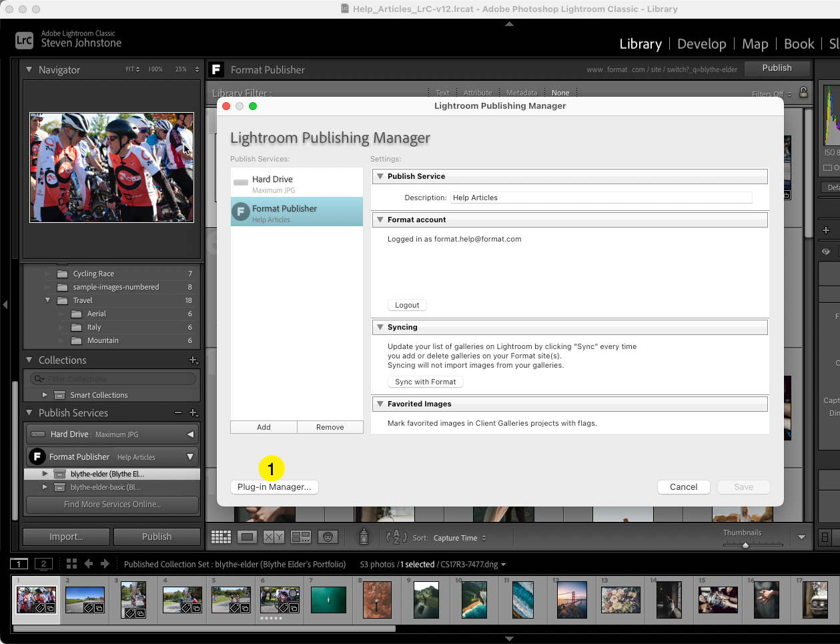The width and height of the screenshot is (840, 644).
Task: Click the Plug-in Manager button
Action: (274, 487)
